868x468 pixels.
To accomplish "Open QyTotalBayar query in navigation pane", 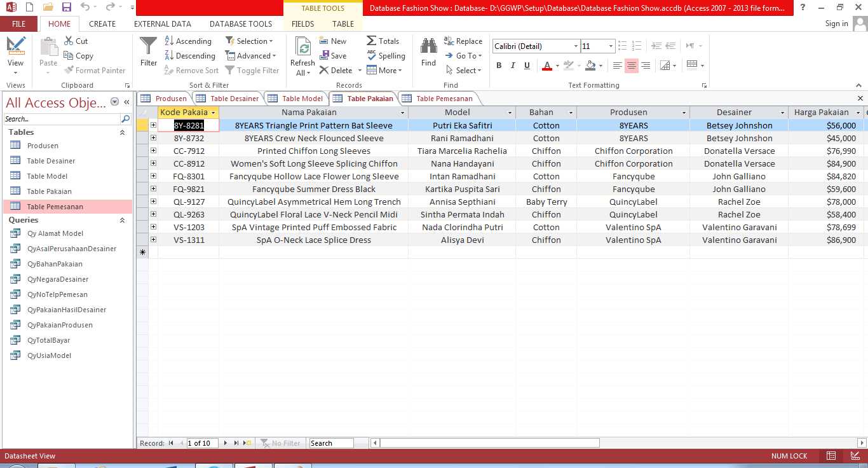I will pyautogui.click(x=48, y=340).
